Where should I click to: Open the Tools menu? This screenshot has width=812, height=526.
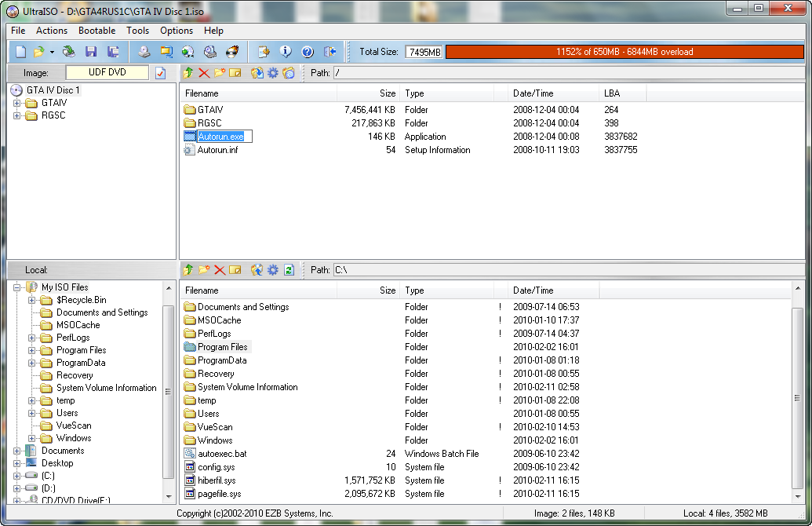coord(138,31)
